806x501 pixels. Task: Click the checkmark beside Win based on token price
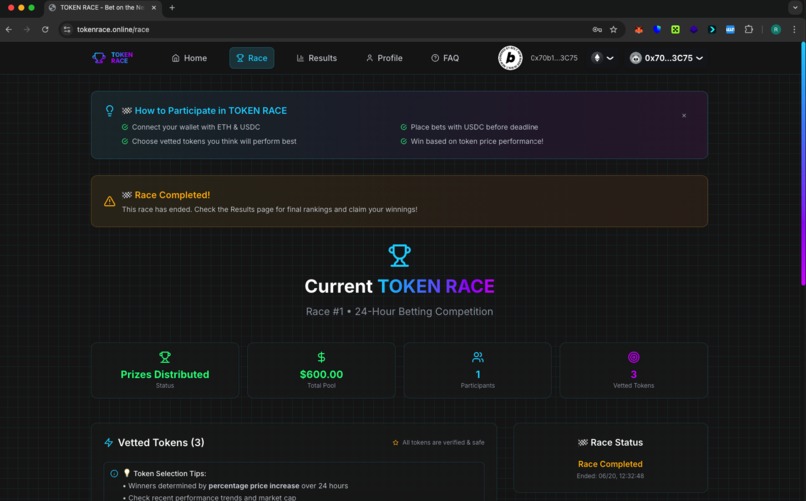pos(404,141)
